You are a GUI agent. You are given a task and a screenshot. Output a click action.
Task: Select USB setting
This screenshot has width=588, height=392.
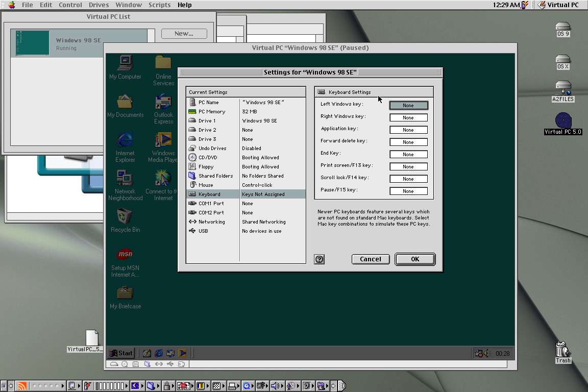(x=246, y=231)
